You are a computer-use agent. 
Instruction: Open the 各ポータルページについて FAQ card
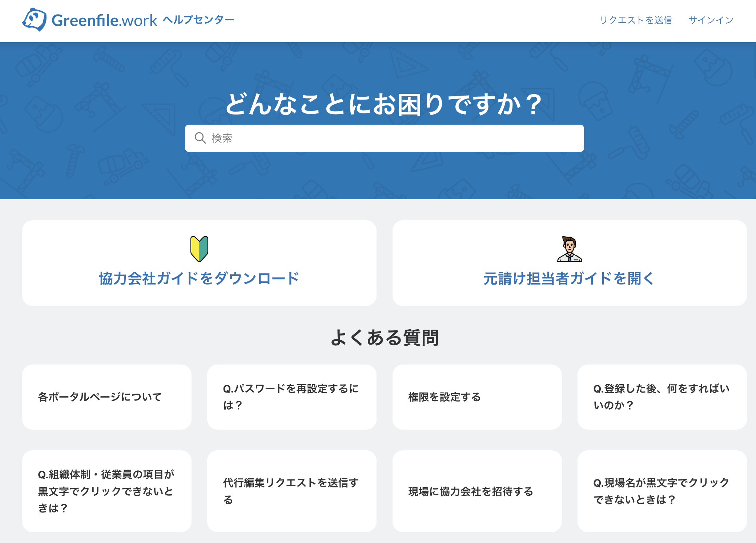(106, 397)
